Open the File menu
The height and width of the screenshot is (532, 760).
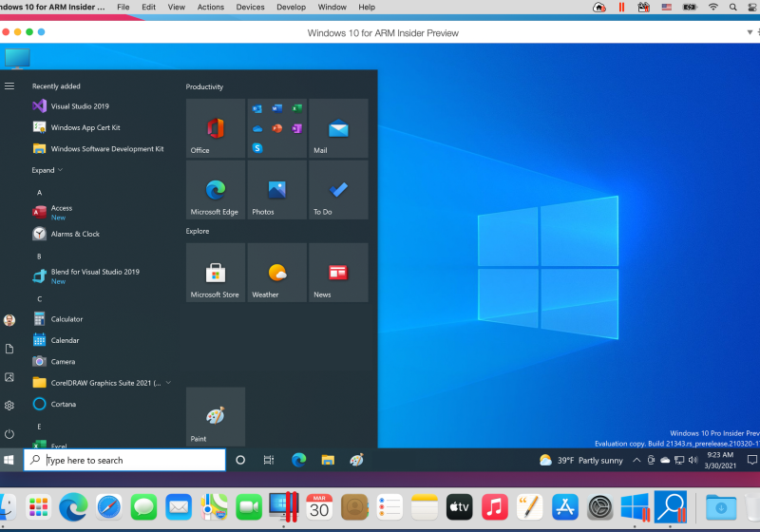coord(123,7)
